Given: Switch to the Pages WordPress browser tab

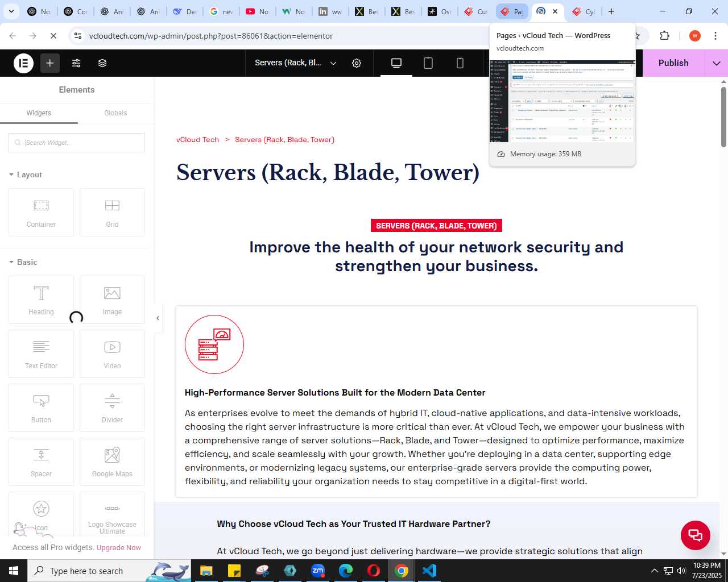Looking at the screenshot, I should point(512,11).
